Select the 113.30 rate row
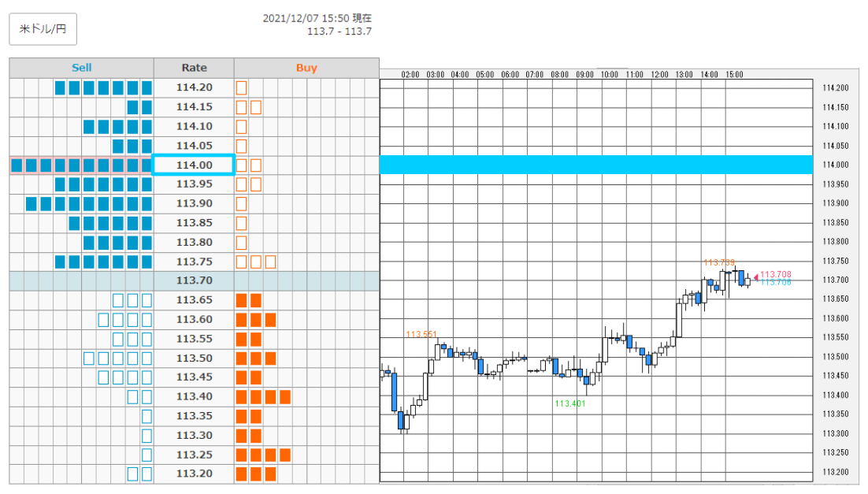Viewport: 868px width, 494px height. click(x=194, y=435)
